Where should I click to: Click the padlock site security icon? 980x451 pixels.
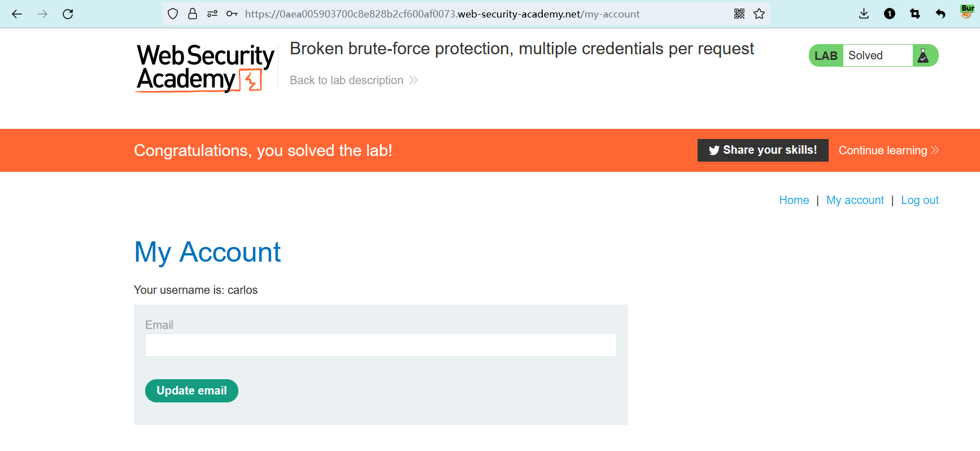click(193, 14)
